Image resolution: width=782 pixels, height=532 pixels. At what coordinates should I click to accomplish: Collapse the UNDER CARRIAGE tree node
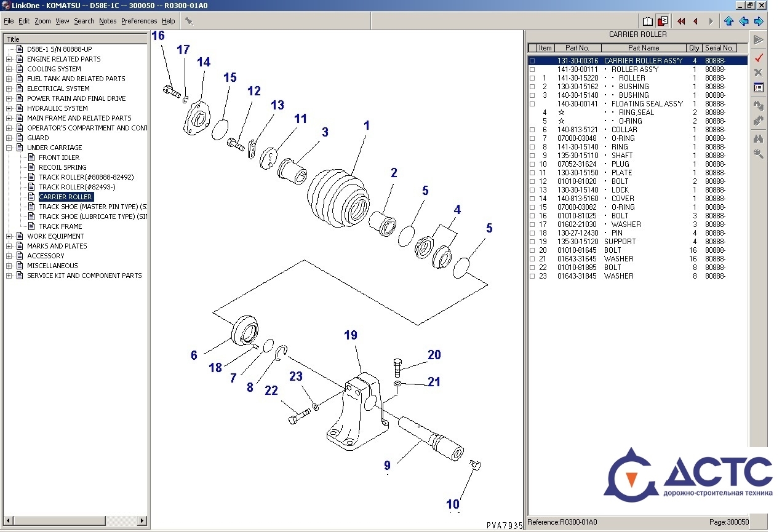[9, 148]
